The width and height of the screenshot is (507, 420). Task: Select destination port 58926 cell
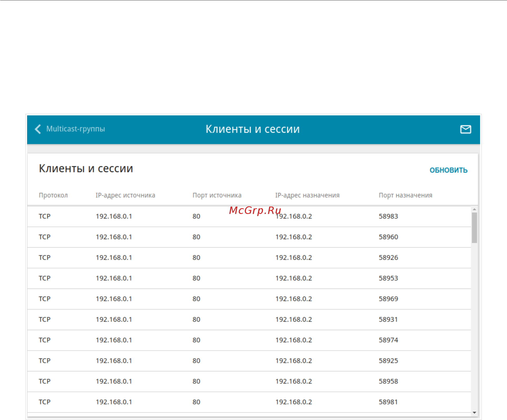[388, 258]
